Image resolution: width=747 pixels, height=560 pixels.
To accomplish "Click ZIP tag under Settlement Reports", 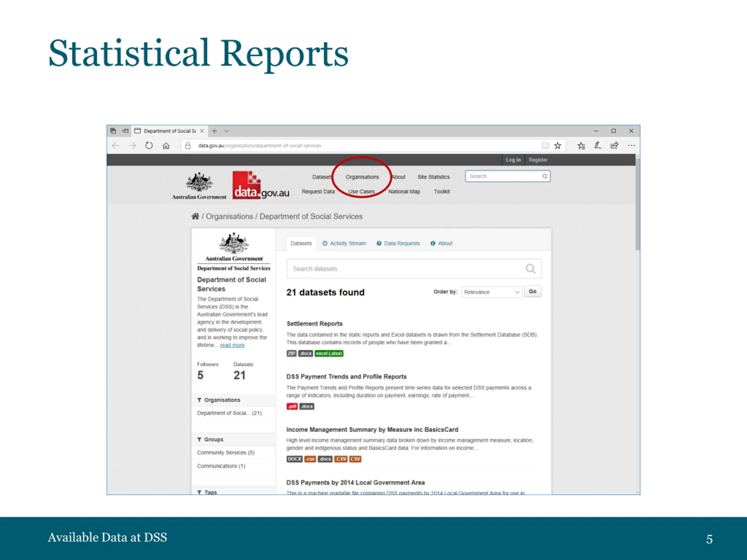I will [292, 353].
